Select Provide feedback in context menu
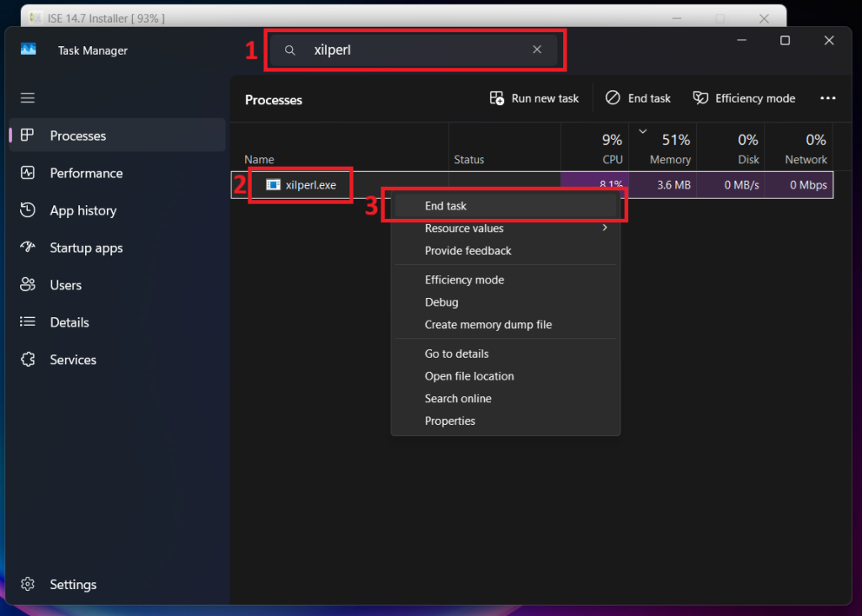Image resolution: width=862 pixels, height=616 pixels. click(x=505, y=251)
